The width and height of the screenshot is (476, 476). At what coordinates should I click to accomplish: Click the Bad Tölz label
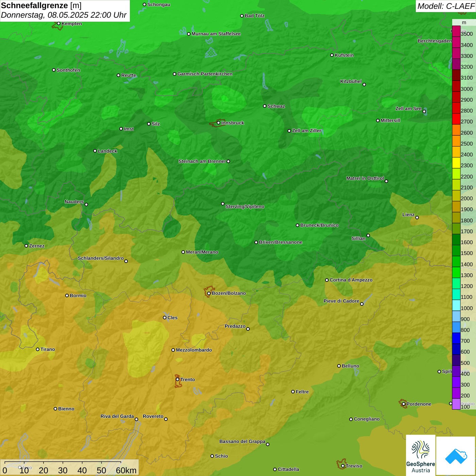point(254,16)
